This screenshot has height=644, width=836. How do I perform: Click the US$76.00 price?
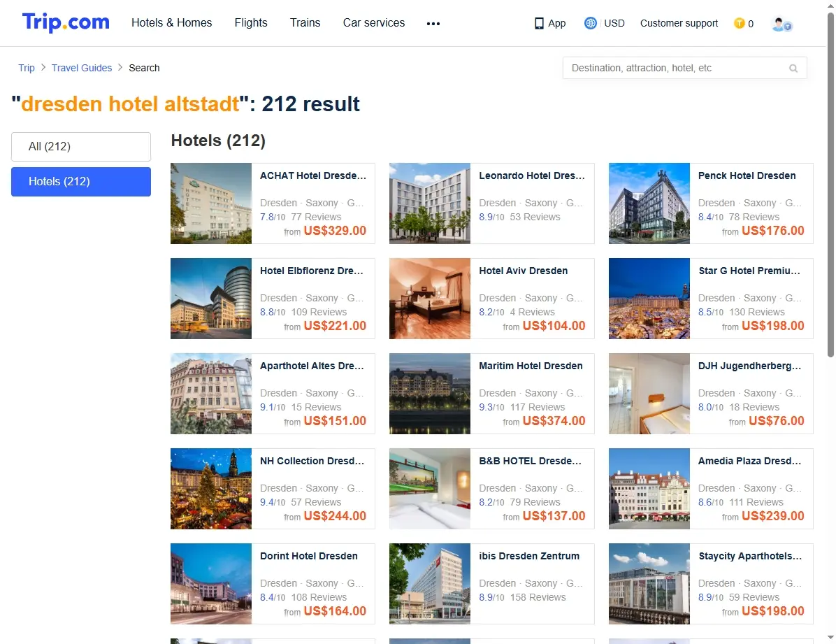777,420
